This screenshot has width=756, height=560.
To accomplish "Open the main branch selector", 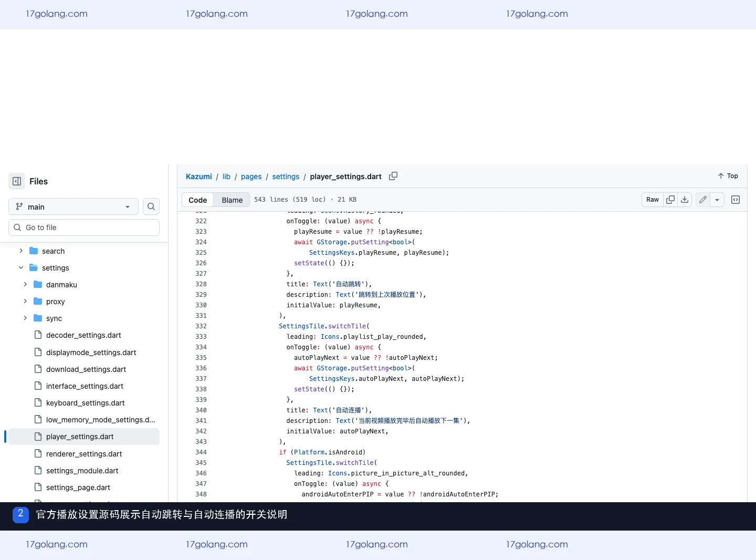I will pos(73,206).
